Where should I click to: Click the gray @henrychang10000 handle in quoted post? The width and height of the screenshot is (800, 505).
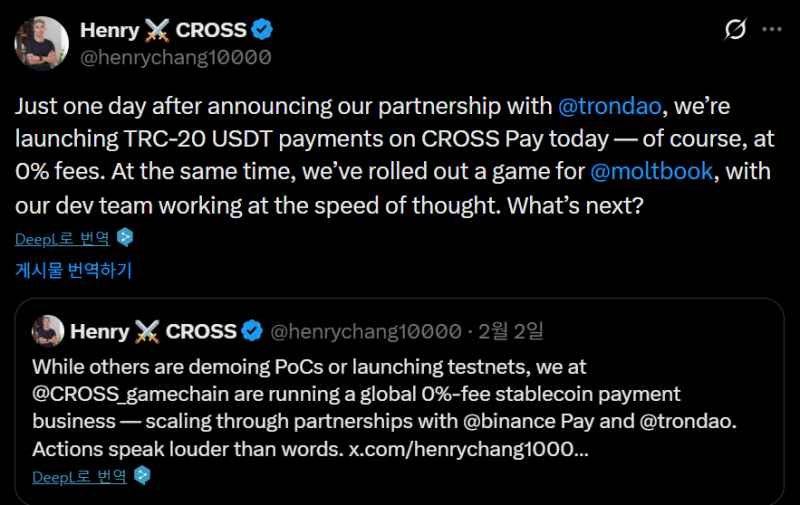point(367,331)
